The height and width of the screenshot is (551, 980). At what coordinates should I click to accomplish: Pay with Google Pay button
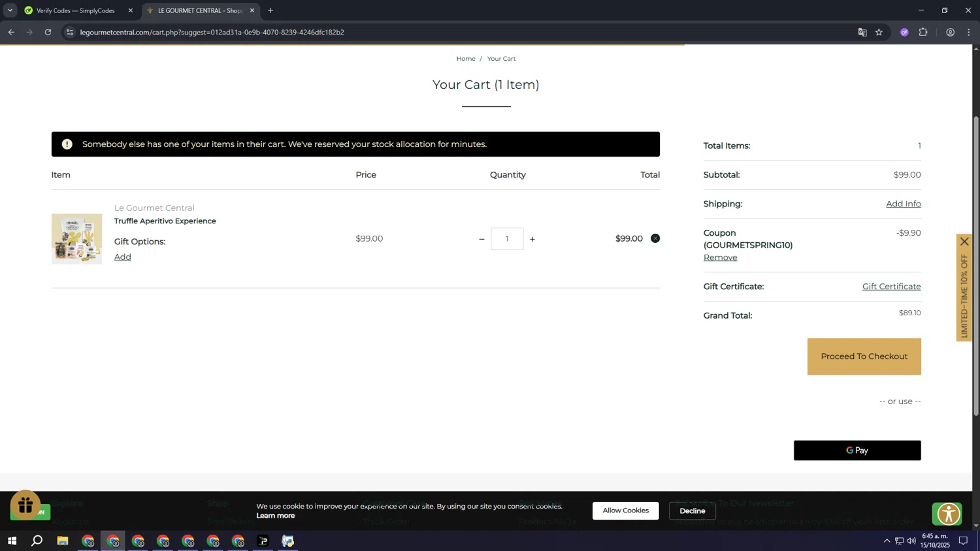tap(857, 450)
